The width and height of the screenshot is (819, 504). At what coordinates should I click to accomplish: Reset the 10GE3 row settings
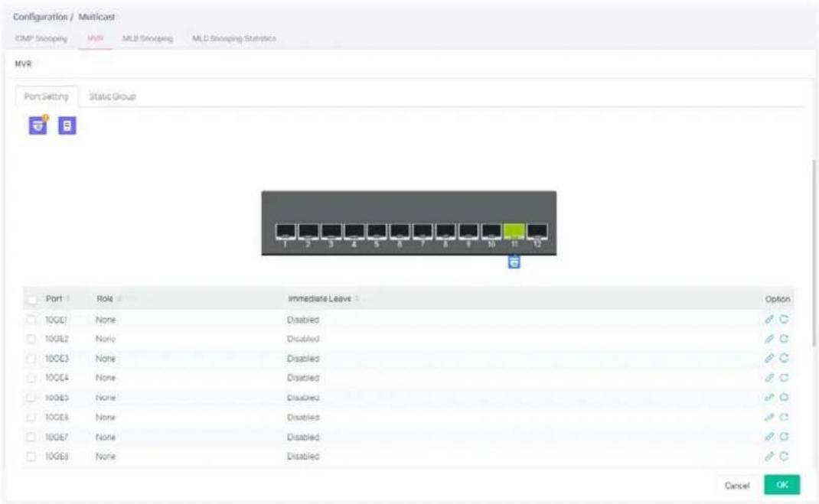point(784,359)
